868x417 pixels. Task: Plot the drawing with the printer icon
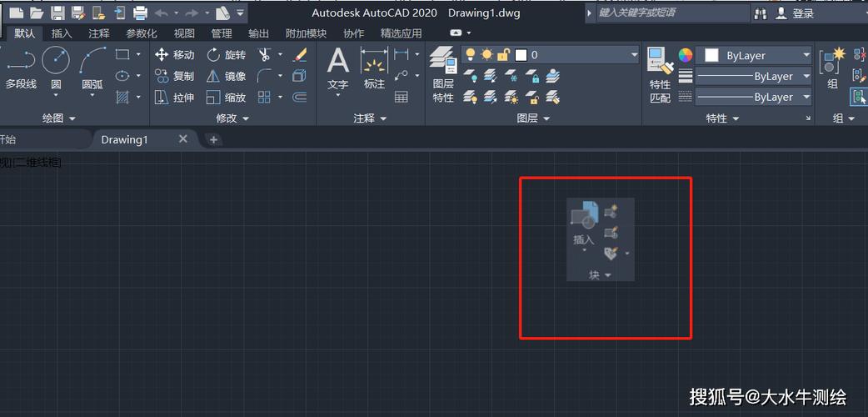tap(140, 13)
